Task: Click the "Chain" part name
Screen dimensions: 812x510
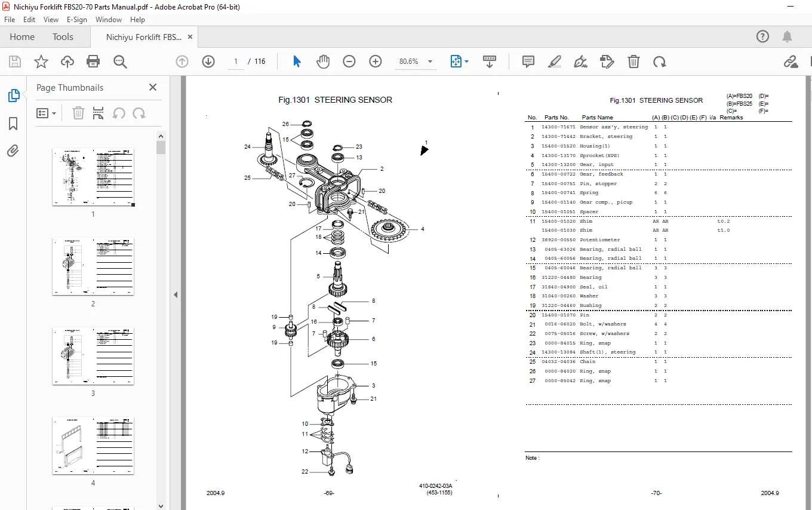Action: [x=588, y=362]
